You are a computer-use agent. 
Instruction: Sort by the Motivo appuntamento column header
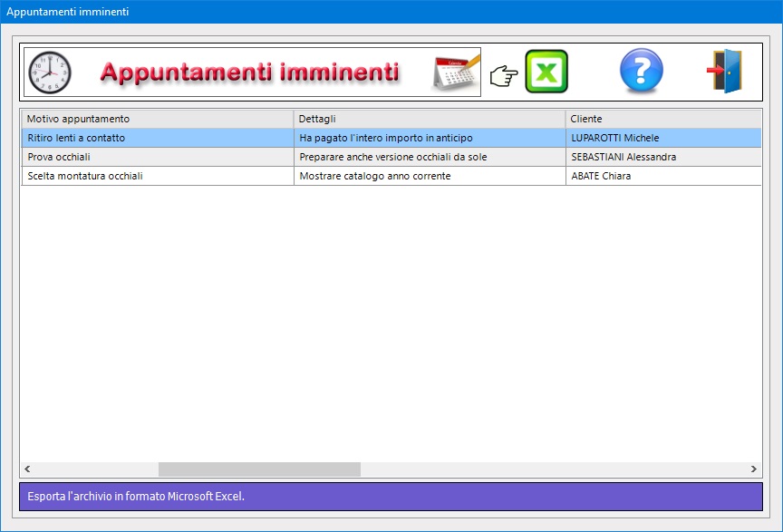(x=158, y=119)
